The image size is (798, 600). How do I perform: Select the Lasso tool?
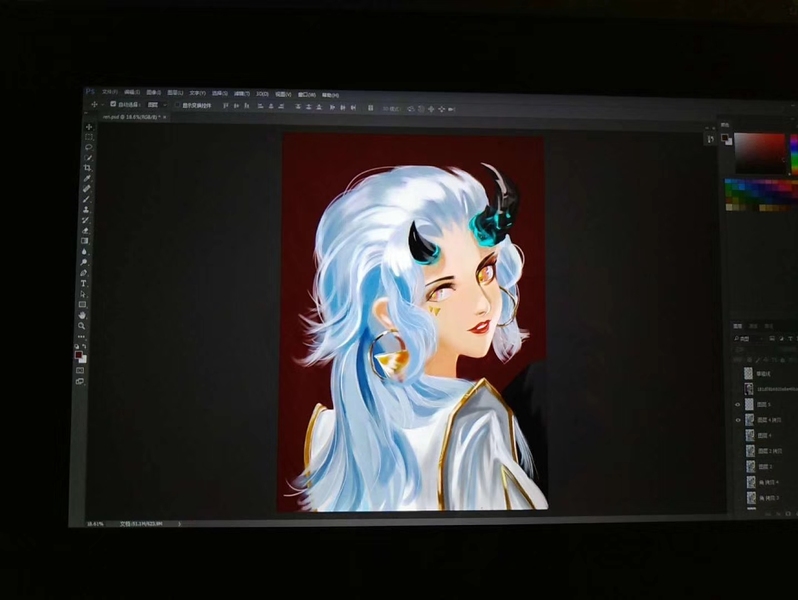click(89, 147)
